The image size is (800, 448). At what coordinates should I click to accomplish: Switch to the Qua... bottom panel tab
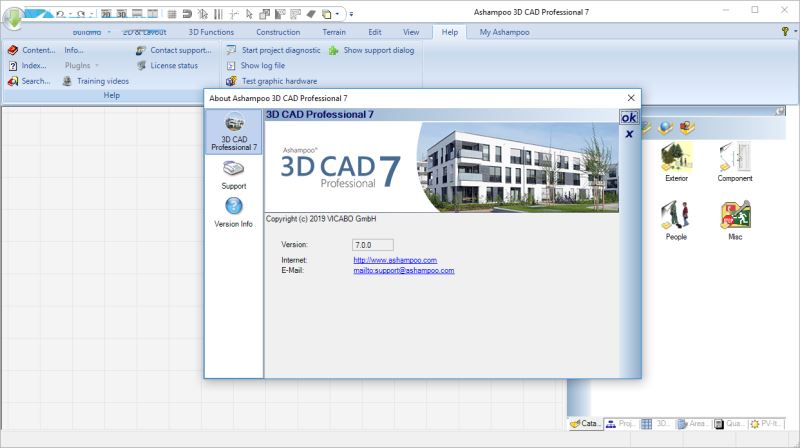coord(729,424)
